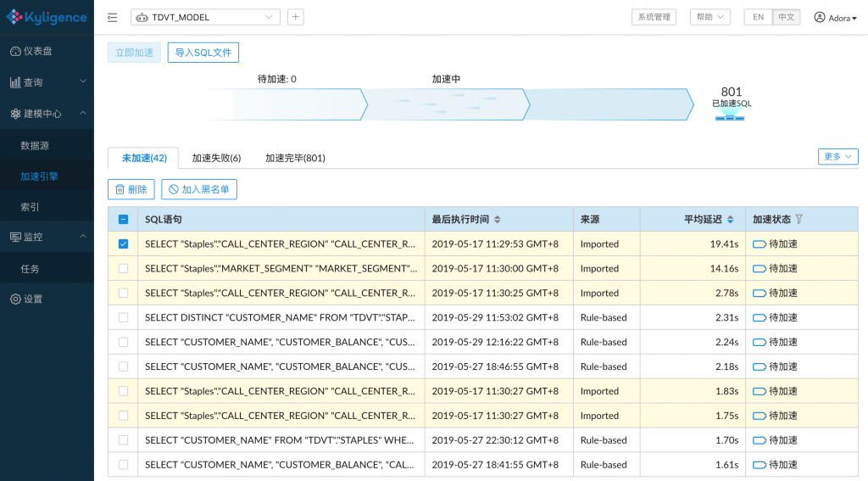This screenshot has height=481, width=868.
Task: Click 导入SQL文件 button
Action: [x=203, y=53]
